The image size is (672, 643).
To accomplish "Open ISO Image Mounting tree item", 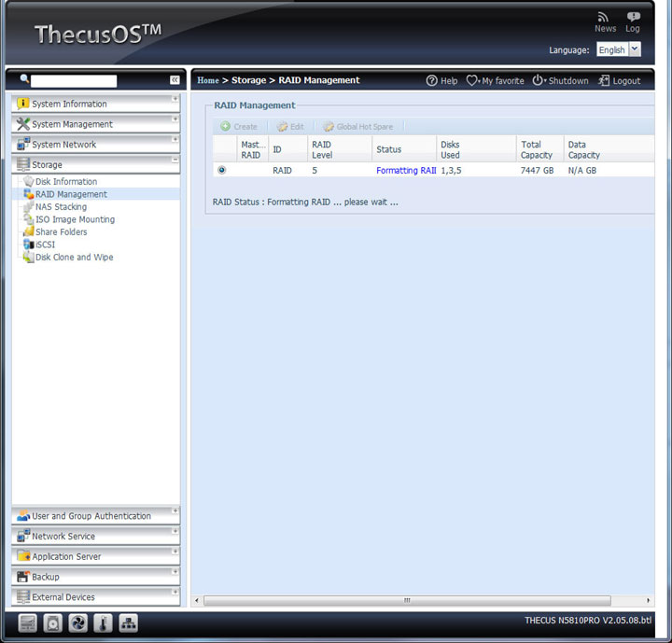I will pyautogui.click(x=75, y=219).
